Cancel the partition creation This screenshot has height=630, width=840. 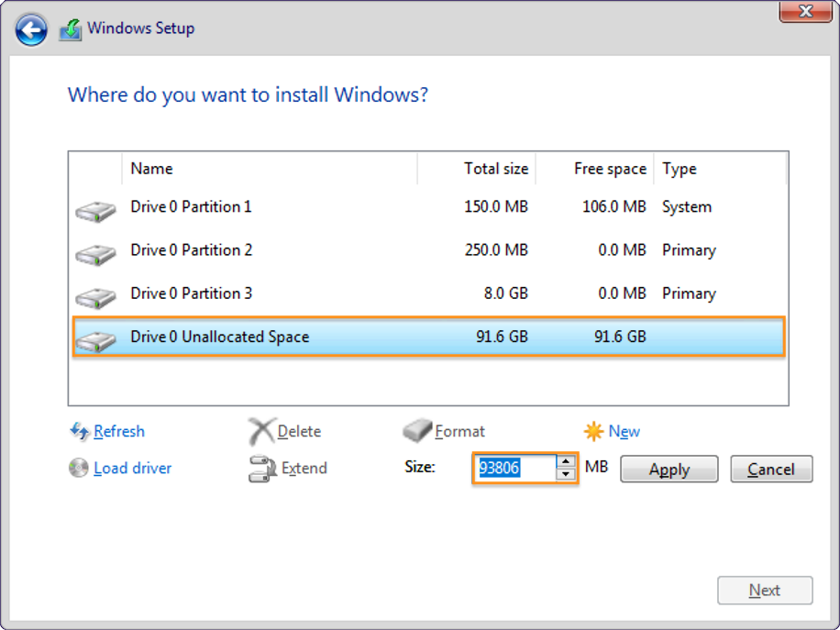click(771, 470)
